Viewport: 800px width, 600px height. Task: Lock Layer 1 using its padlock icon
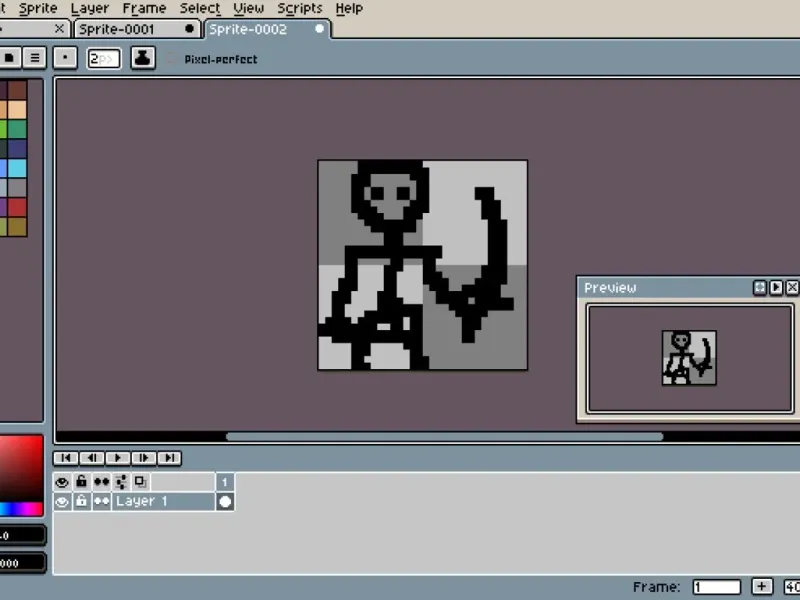pos(82,501)
